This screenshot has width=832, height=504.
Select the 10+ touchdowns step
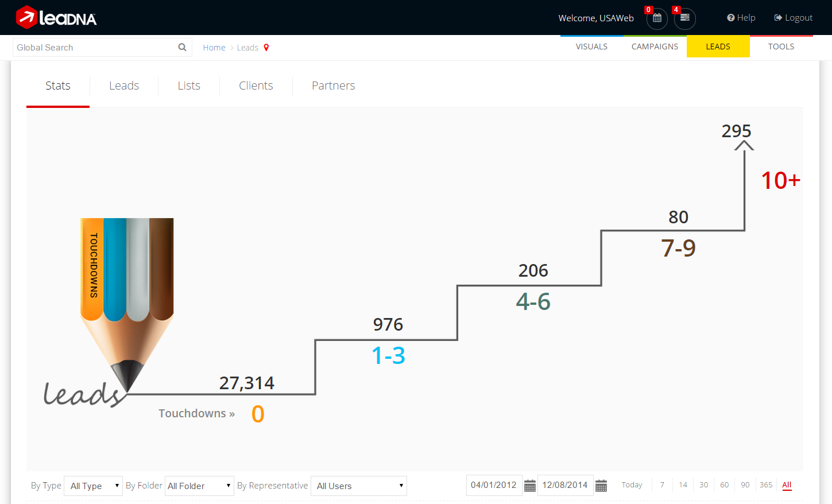coord(780,181)
